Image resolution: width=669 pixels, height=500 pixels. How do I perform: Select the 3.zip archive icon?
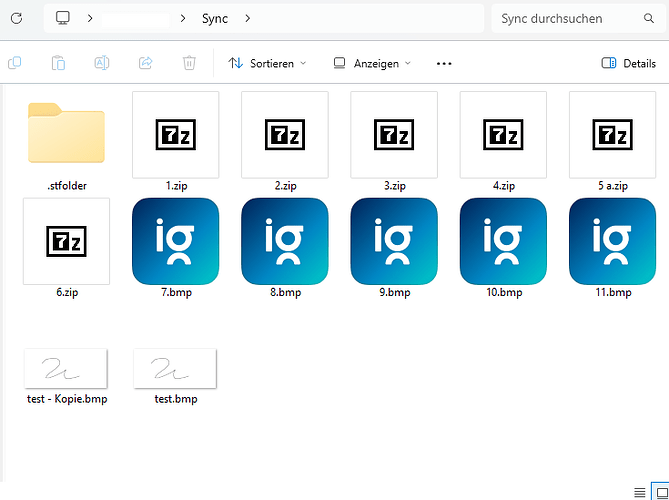(394, 135)
